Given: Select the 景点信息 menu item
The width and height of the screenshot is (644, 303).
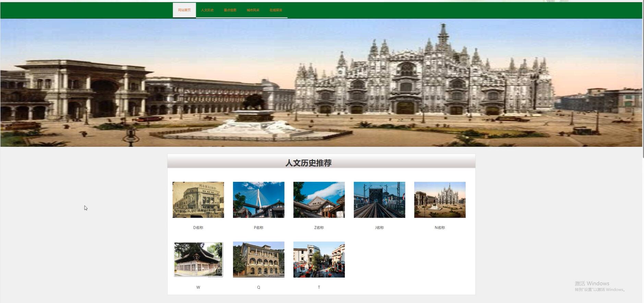Looking at the screenshot, I should (x=230, y=10).
